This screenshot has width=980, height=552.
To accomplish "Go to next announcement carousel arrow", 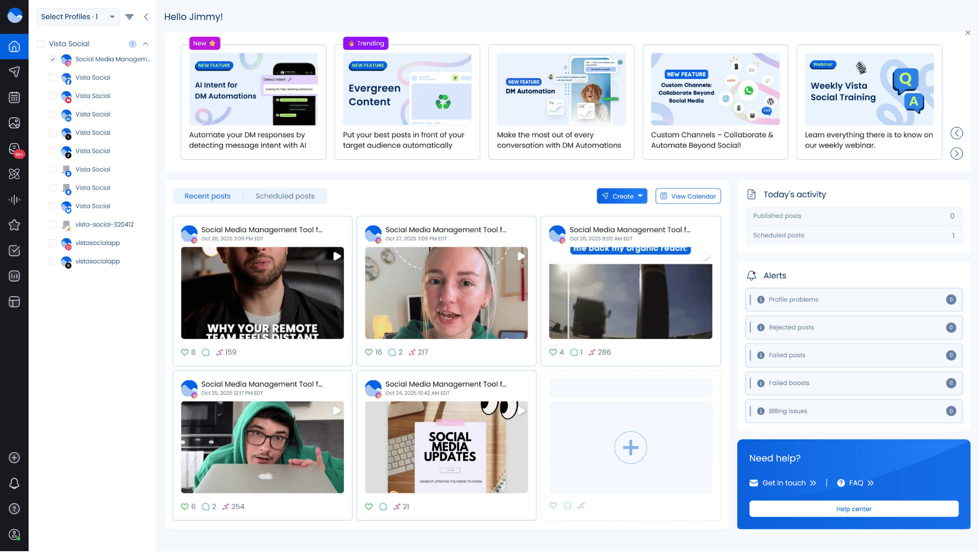I will pyautogui.click(x=957, y=154).
